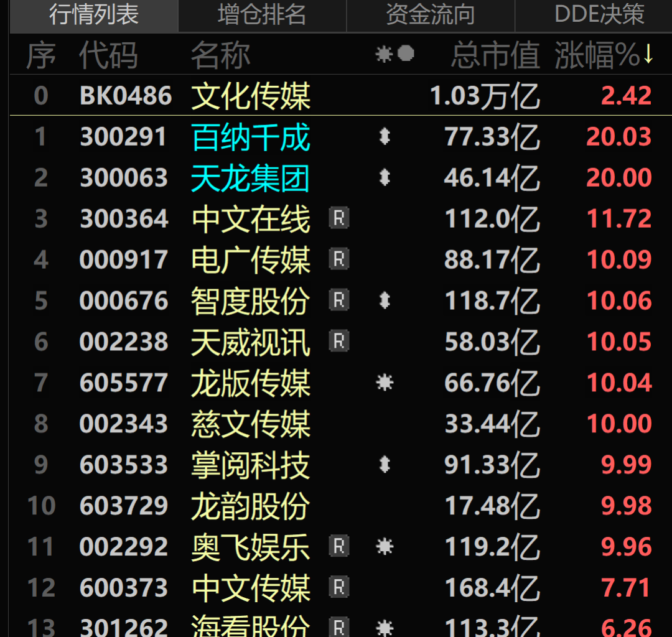Click the 序 column header

click(41, 55)
